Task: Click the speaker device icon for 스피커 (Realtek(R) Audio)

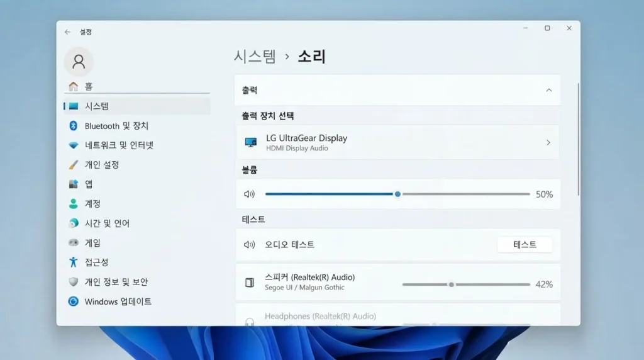Action: 249,283
